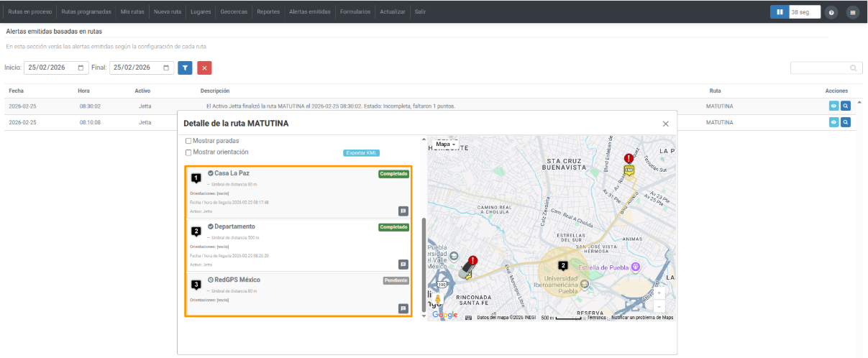868x358 pixels.
Task: Open Rutas programadas menu
Action: [x=86, y=12]
